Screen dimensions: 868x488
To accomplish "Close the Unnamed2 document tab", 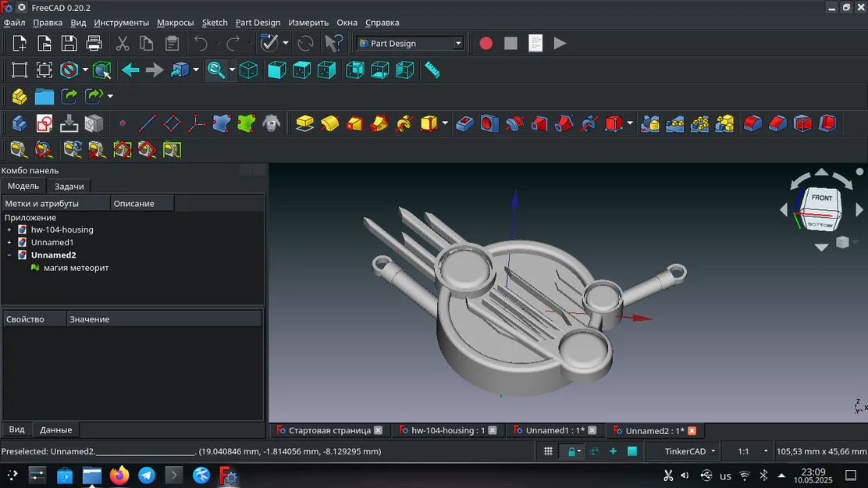I will (x=692, y=430).
